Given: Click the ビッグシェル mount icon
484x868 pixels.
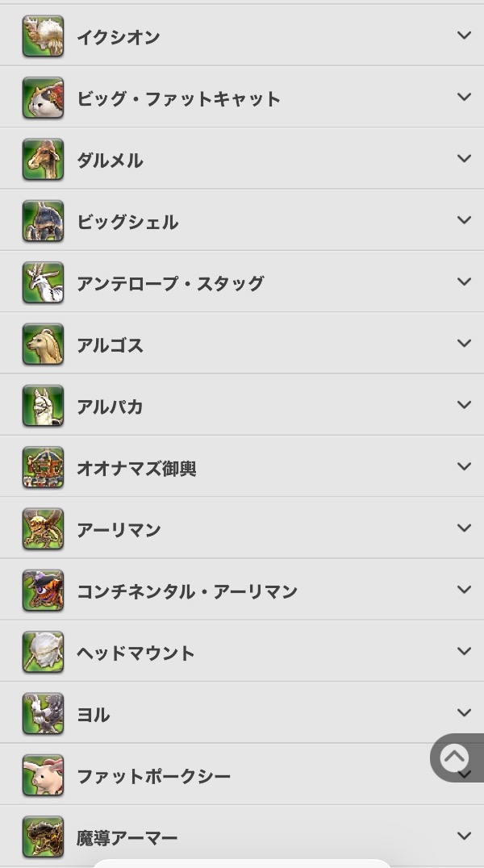Looking at the screenshot, I should click(43, 221).
